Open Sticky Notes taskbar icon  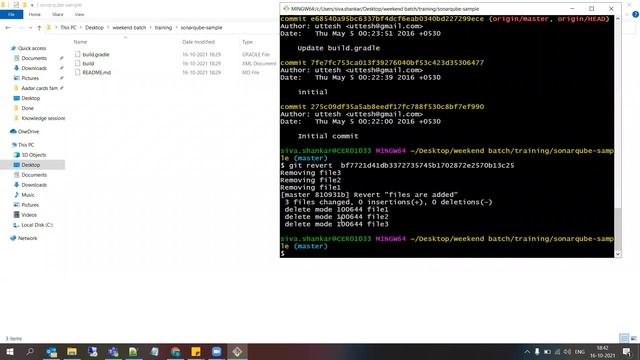click(x=196, y=351)
